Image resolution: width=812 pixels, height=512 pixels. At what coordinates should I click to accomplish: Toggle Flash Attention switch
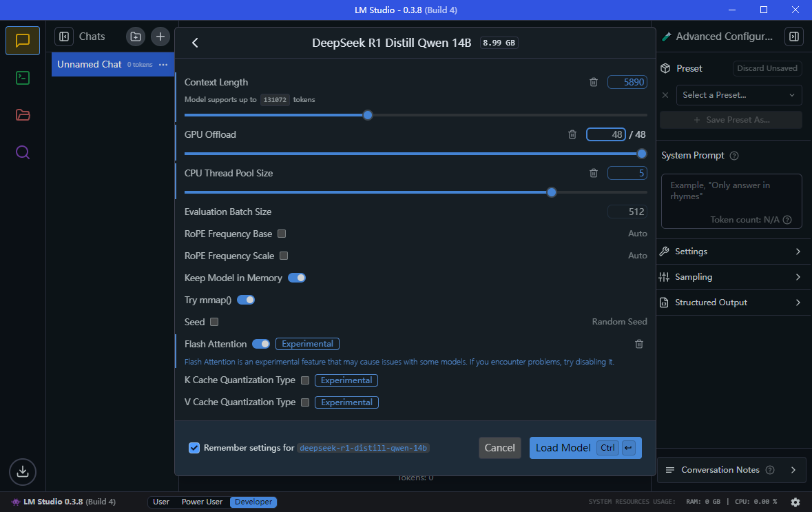[261, 344]
